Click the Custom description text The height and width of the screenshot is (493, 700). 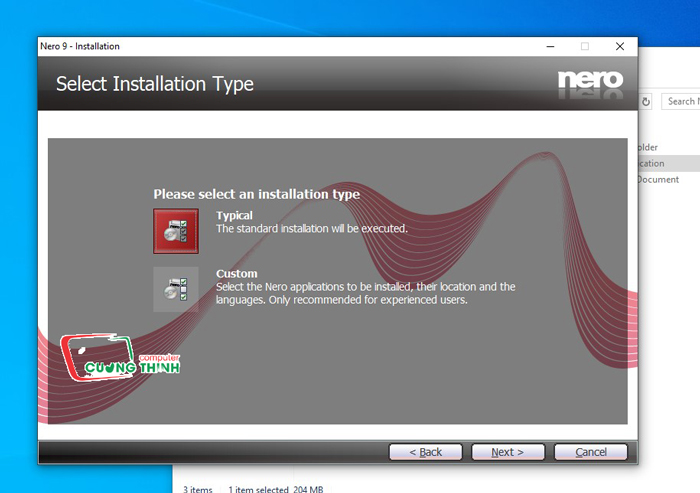click(x=366, y=293)
